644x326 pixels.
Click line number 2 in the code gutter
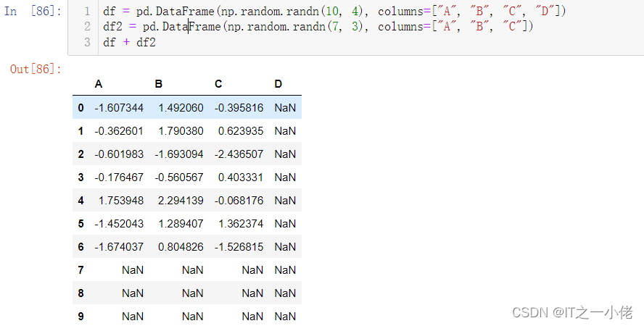[x=87, y=27]
